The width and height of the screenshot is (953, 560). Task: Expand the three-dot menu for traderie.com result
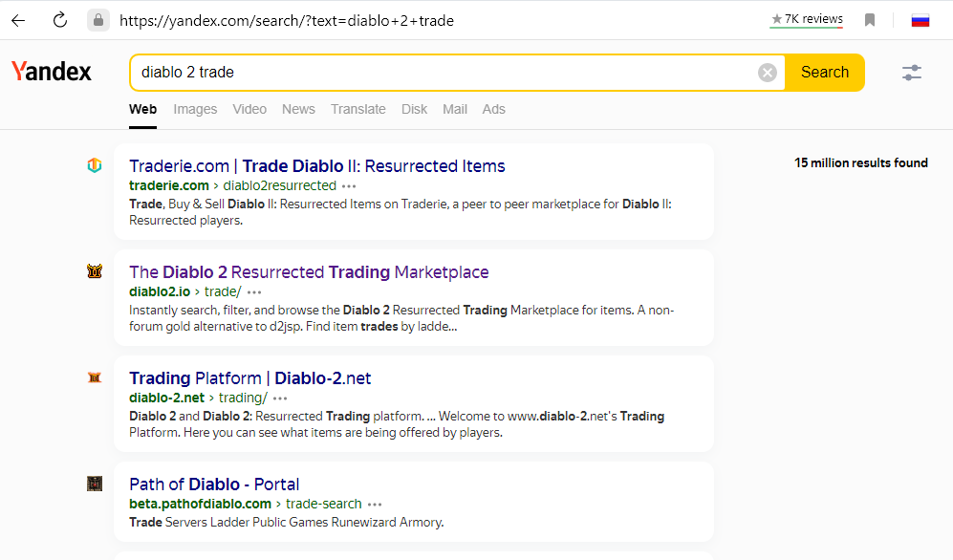click(349, 186)
